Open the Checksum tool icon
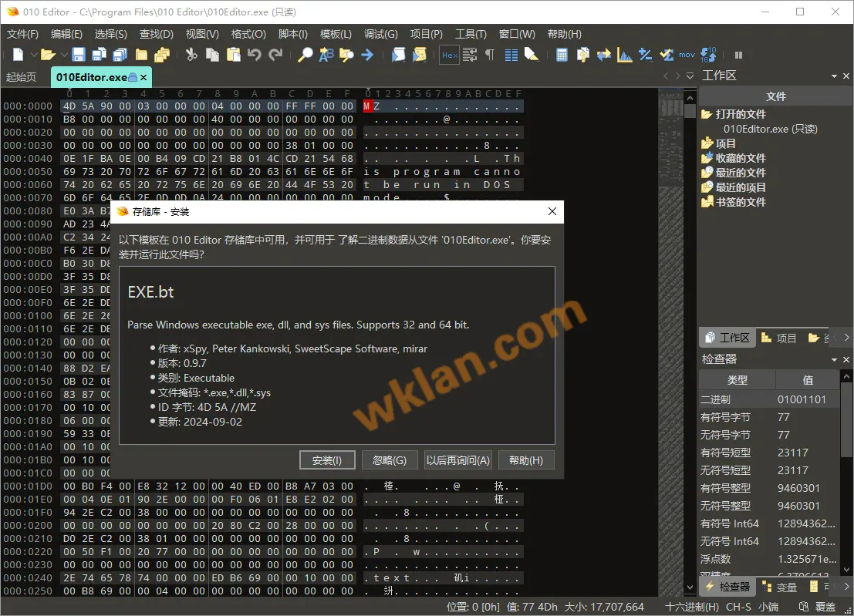 pyautogui.click(x=666, y=55)
